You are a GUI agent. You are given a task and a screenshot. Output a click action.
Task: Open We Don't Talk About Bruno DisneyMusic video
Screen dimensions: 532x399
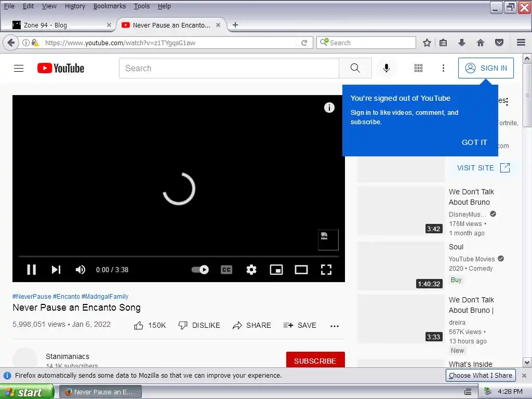(x=471, y=197)
